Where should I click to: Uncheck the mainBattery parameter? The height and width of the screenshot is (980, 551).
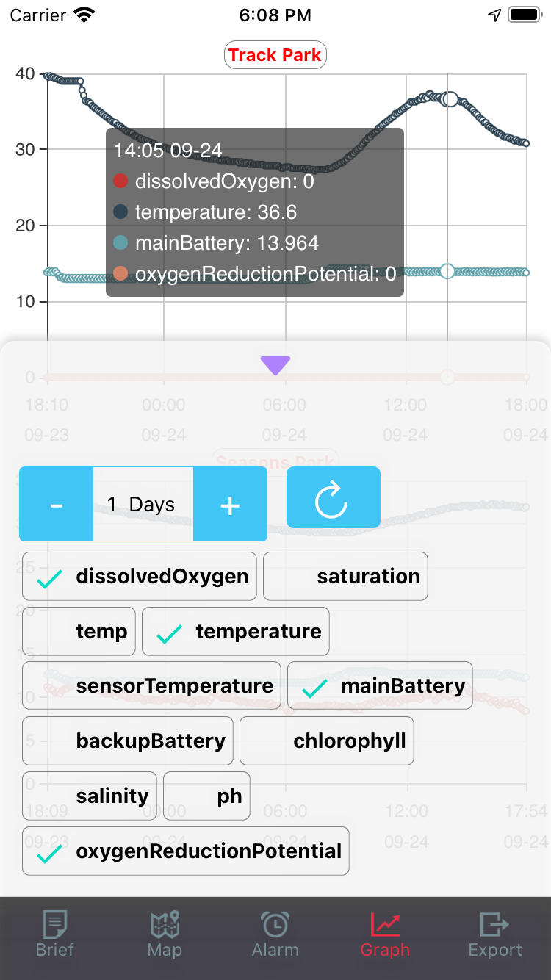(380, 686)
